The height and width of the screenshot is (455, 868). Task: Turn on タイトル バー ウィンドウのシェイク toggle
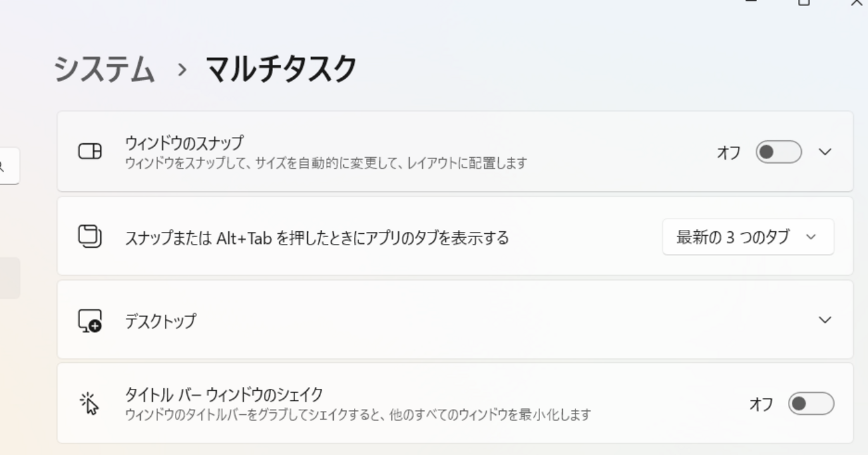coord(811,404)
